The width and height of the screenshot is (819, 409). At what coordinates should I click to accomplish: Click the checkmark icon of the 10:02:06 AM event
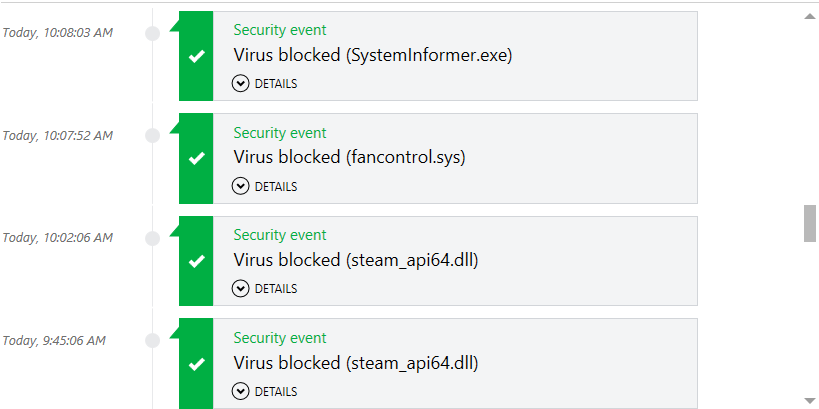click(x=196, y=261)
